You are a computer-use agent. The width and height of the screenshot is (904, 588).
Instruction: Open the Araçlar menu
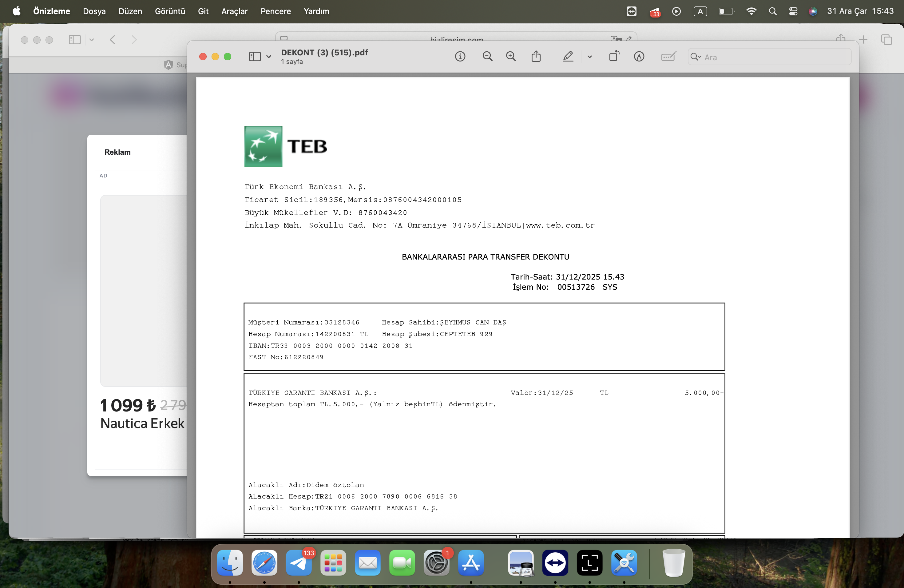tap(234, 11)
